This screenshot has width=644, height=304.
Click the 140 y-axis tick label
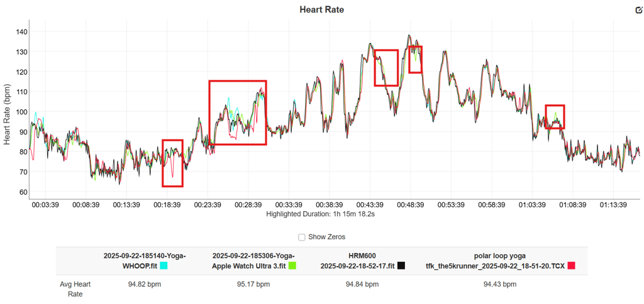(x=22, y=31)
